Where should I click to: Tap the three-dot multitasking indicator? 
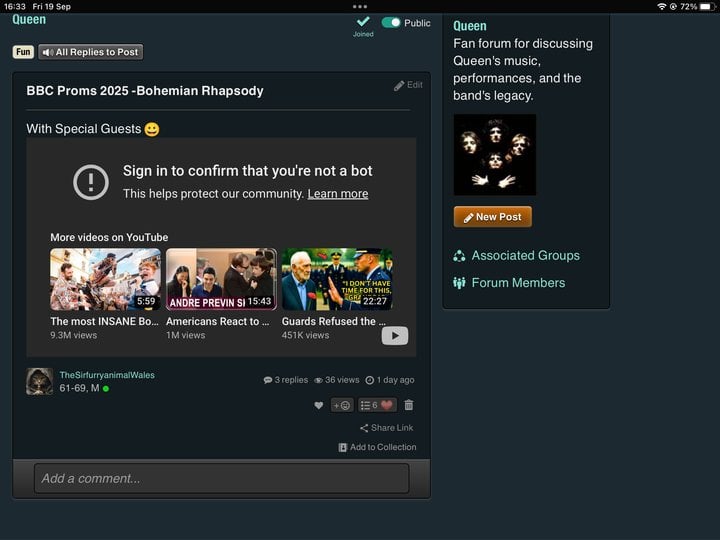360,6
